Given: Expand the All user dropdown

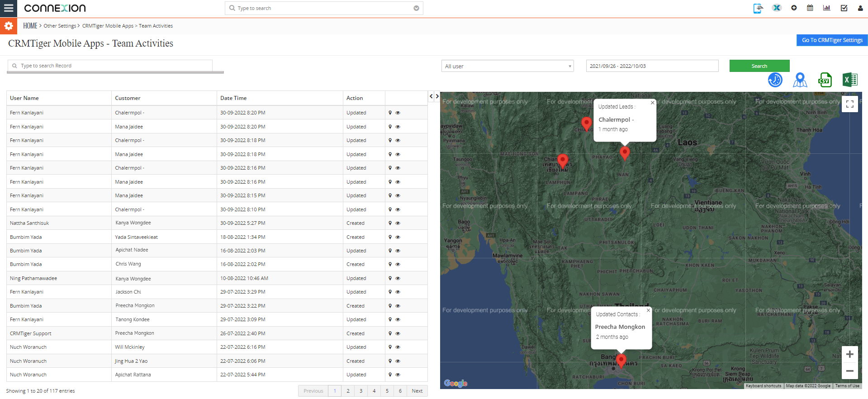Looking at the screenshot, I should coord(507,66).
